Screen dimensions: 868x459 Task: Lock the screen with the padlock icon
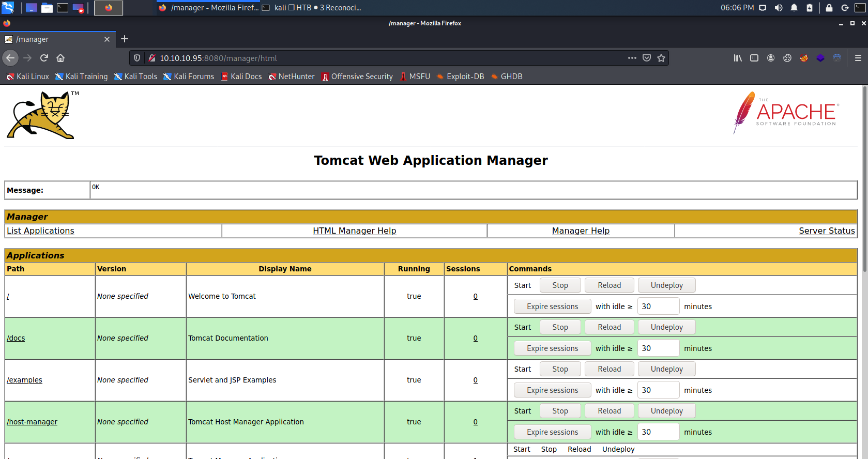829,8
